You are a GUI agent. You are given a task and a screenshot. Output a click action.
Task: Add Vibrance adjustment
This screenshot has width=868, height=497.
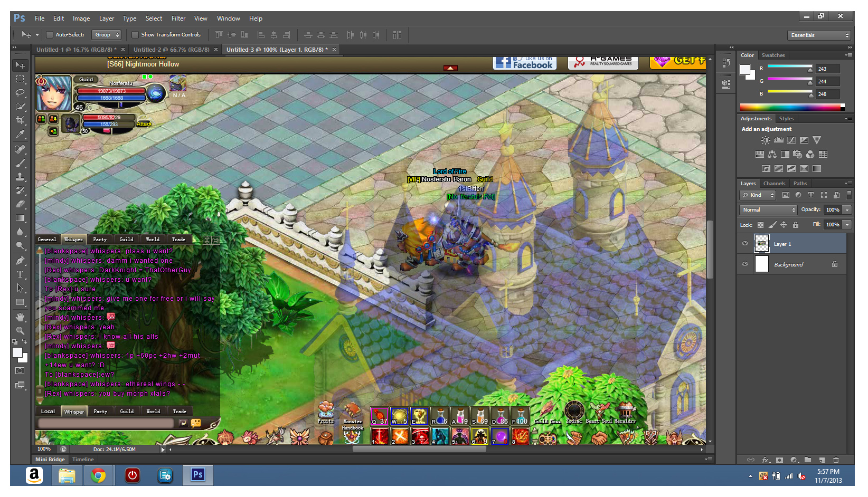pyautogui.click(x=817, y=140)
